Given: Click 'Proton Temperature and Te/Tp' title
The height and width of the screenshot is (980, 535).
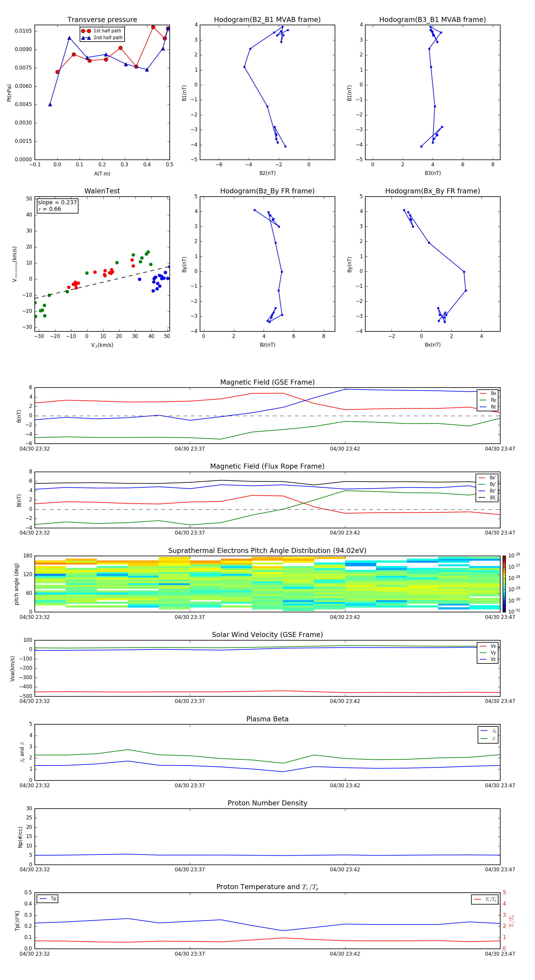Looking at the screenshot, I should point(267,887).
